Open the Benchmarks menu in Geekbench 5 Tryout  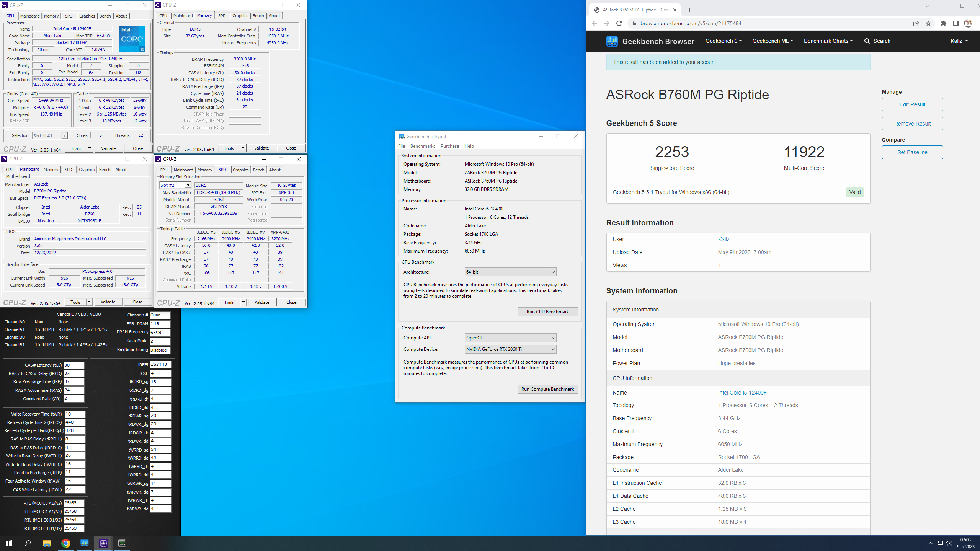click(423, 146)
